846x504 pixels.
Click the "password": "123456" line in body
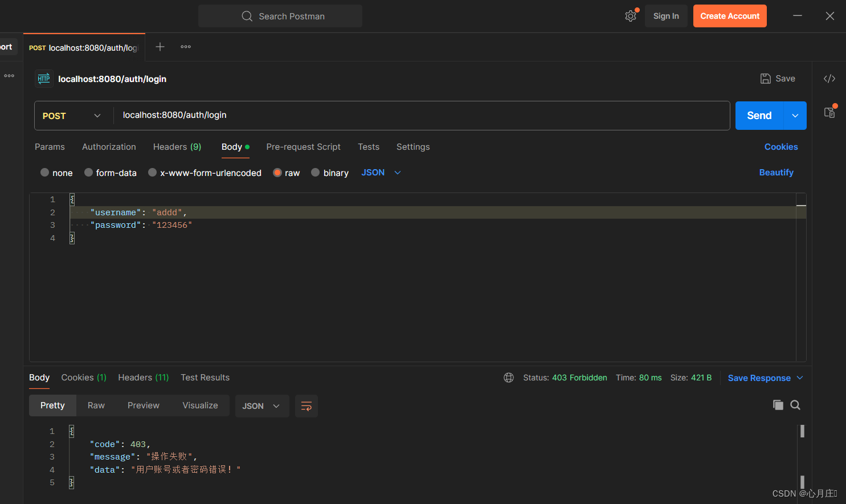coord(141,225)
